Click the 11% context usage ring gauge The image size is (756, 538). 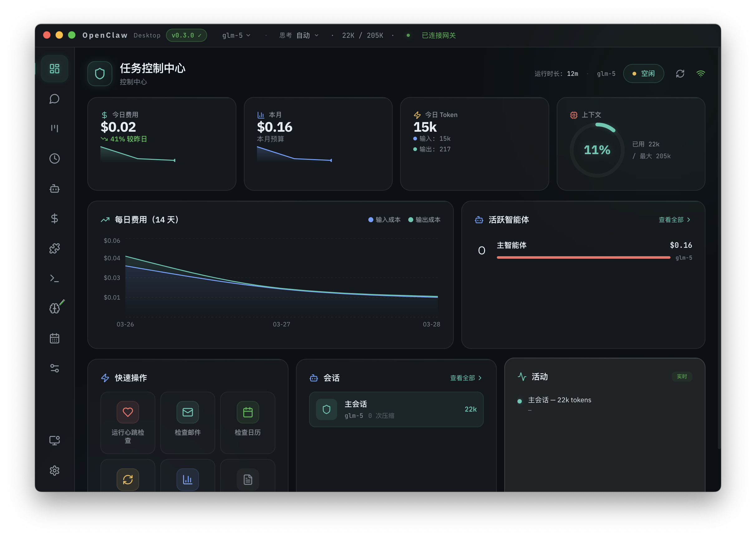click(597, 150)
